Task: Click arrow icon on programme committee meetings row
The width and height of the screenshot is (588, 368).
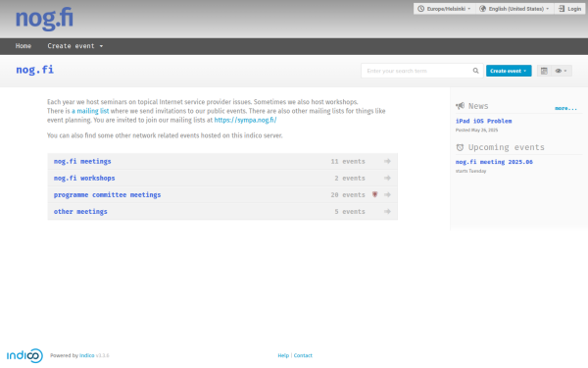Action: [387, 194]
